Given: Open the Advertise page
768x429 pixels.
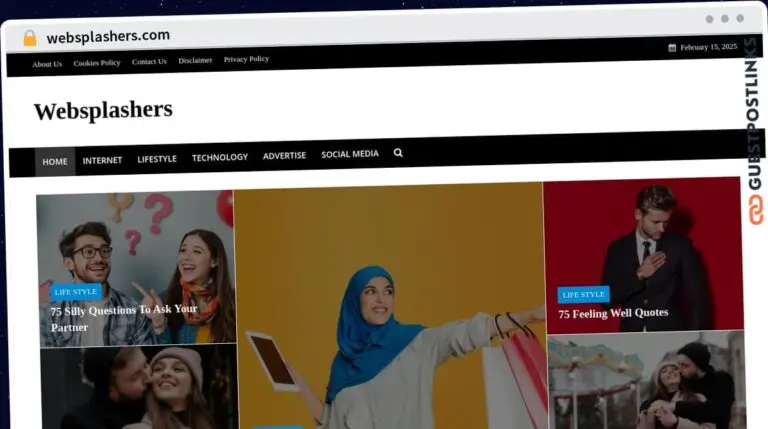Looking at the screenshot, I should point(284,156).
